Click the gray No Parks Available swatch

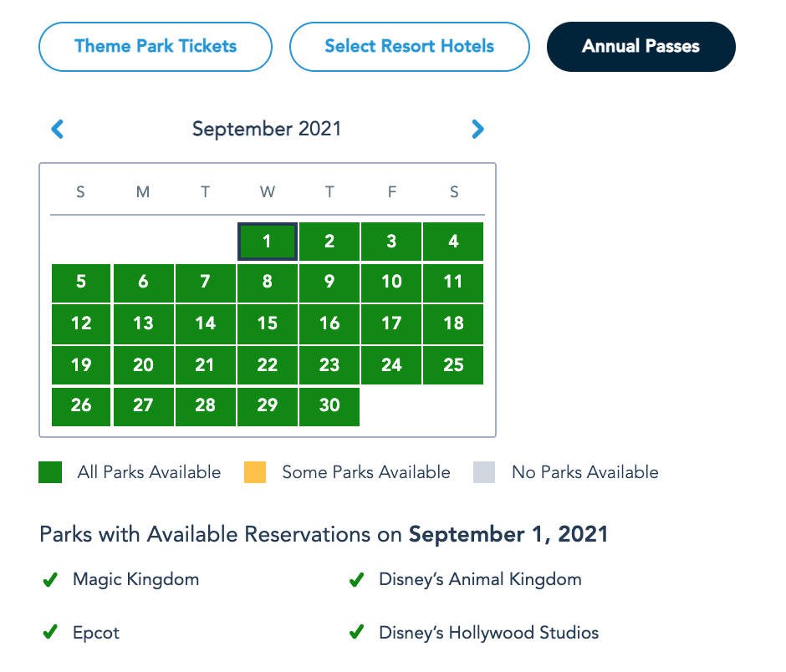coord(484,472)
